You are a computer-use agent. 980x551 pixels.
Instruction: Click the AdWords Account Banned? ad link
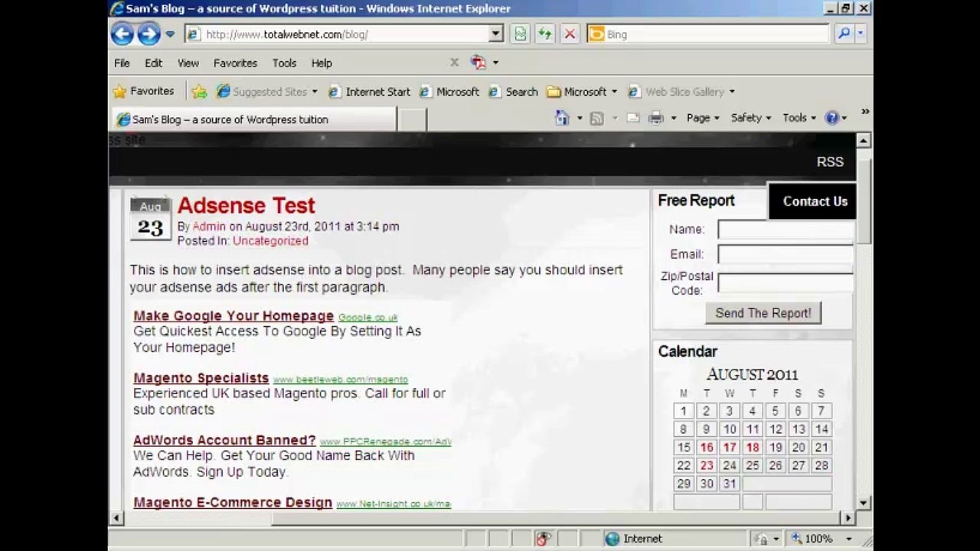(224, 440)
